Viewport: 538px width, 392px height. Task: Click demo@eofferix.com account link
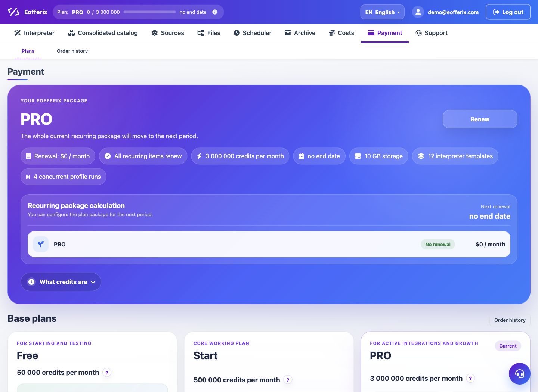tap(453, 12)
